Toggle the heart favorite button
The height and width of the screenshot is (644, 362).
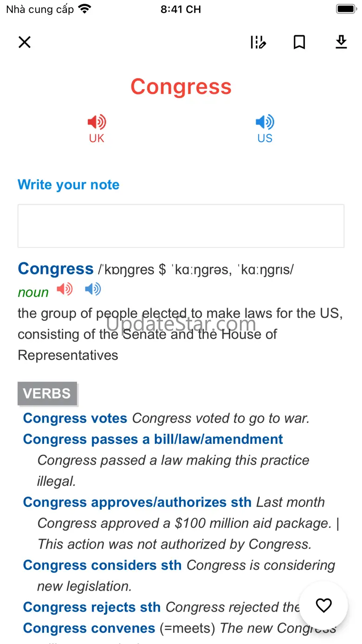[323, 605]
